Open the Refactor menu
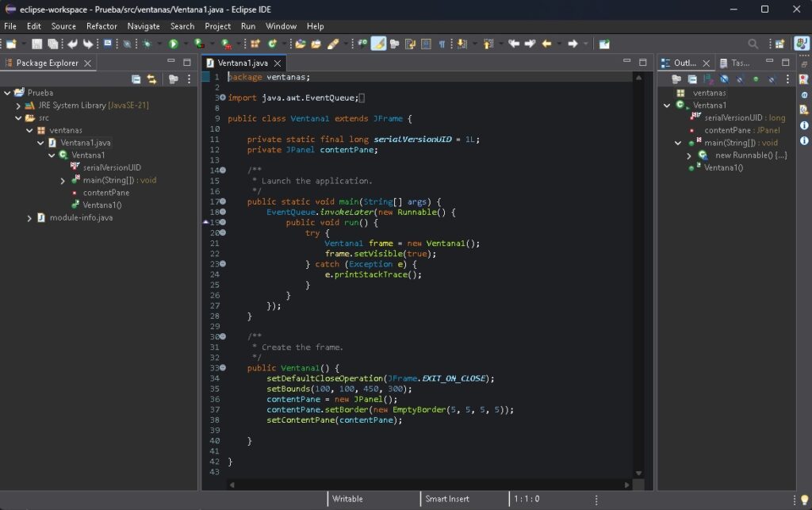The width and height of the screenshot is (812, 510). (101, 26)
